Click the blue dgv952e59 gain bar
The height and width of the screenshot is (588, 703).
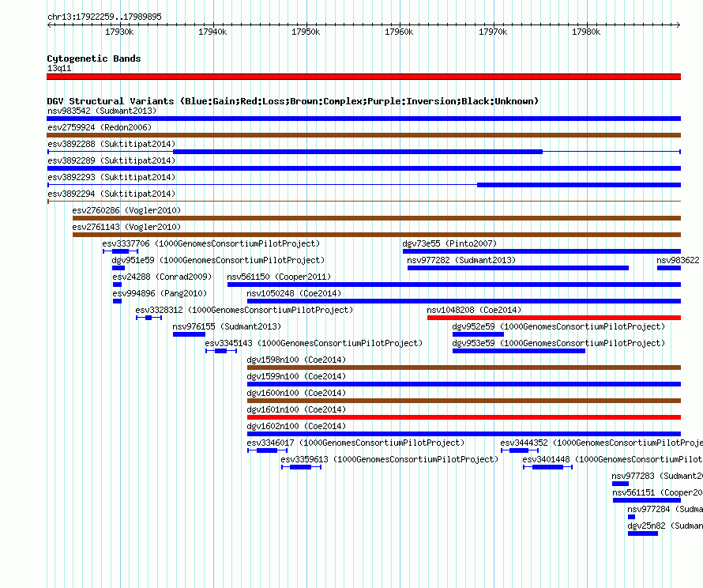(479, 334)
